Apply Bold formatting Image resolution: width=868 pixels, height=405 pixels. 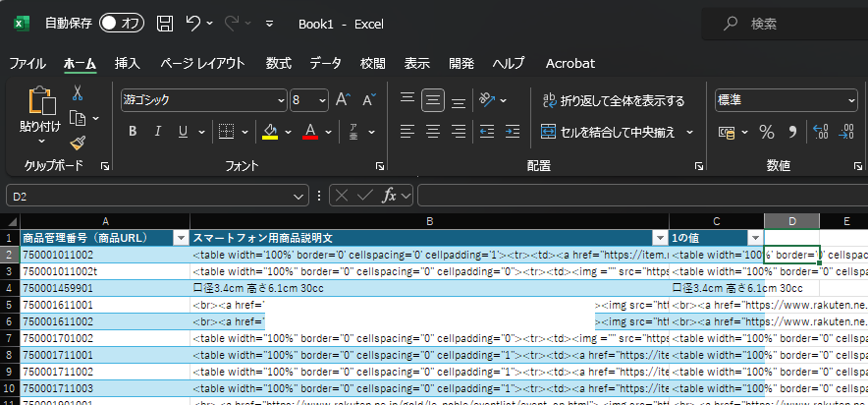133,132
